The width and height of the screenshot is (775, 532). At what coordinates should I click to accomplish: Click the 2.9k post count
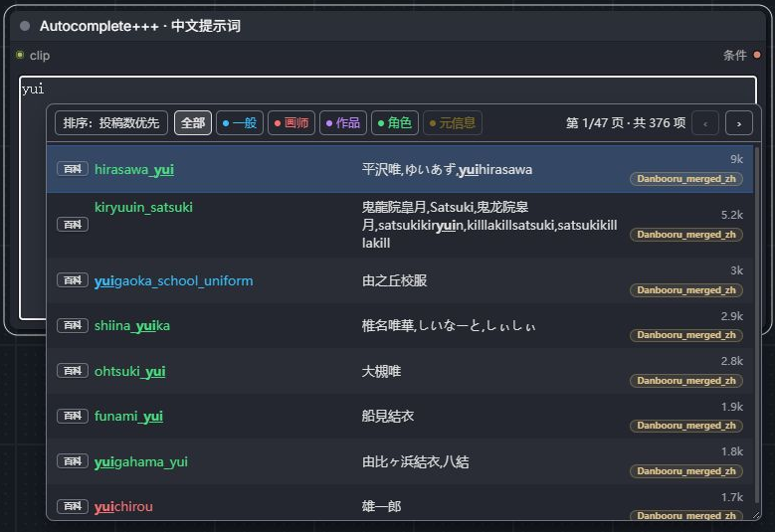pyautogui.click(x=732, y=315)
